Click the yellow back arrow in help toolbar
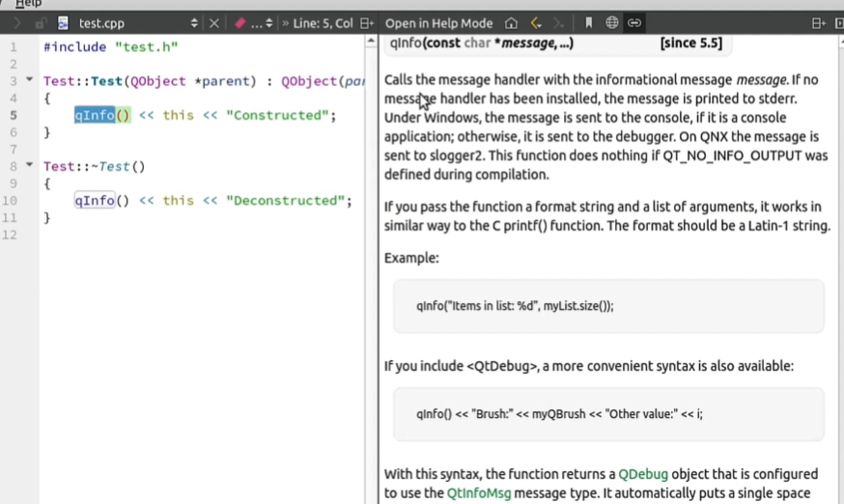Screen dimensions: 844x504 (x=536, y=23)
